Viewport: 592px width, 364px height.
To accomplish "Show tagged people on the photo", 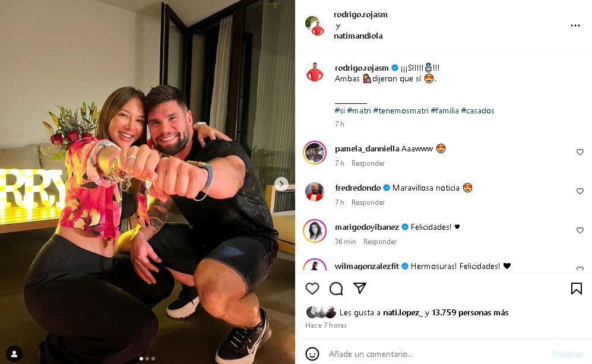I will 14,354.
